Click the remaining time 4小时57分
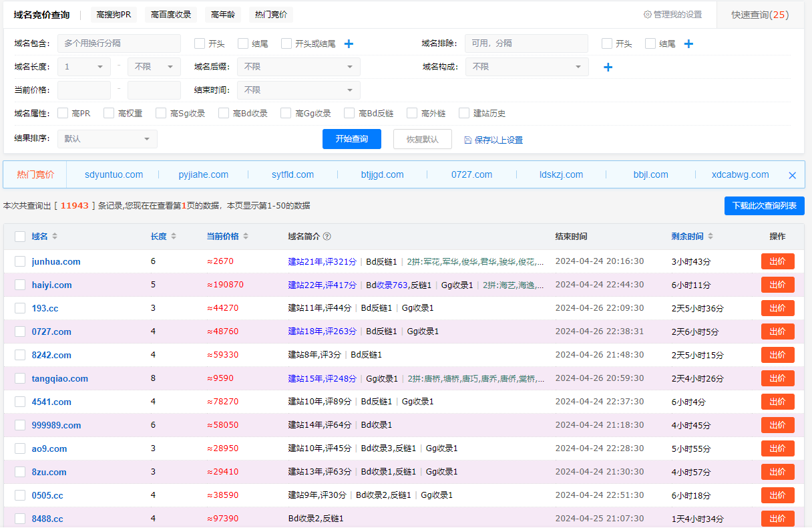Viewport: 812px width, 530px height. point(691,473)
